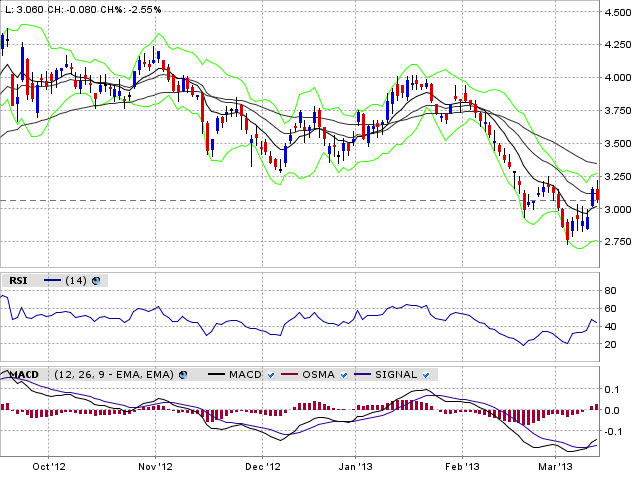Image resolution: width=640 pixels, height=480 pixels.
Task: Click the 3.500 price axis label
Action: [x=617, y=144]
